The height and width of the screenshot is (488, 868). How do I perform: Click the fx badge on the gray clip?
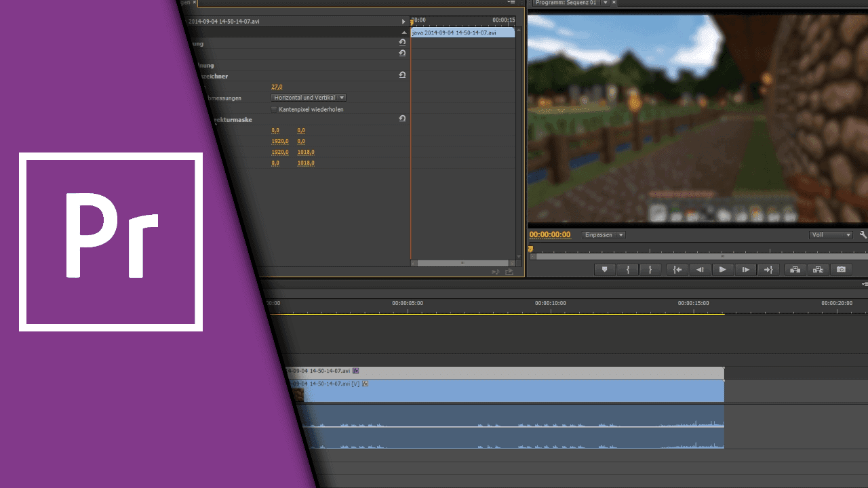(x=355, y=371)
